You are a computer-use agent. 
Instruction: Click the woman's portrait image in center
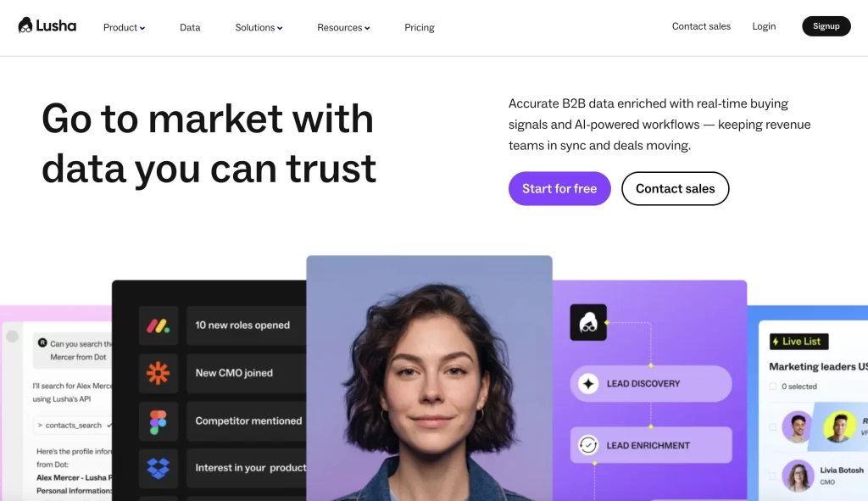click(429, 378)
